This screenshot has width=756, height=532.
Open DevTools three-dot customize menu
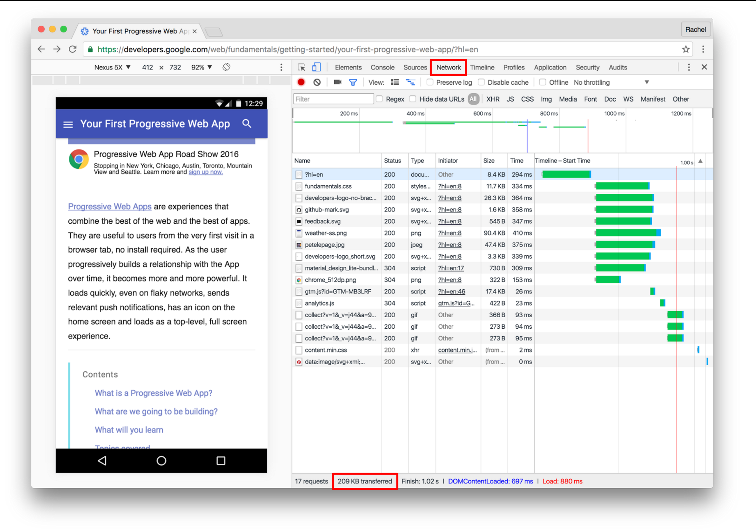click(x=689, y=67)
